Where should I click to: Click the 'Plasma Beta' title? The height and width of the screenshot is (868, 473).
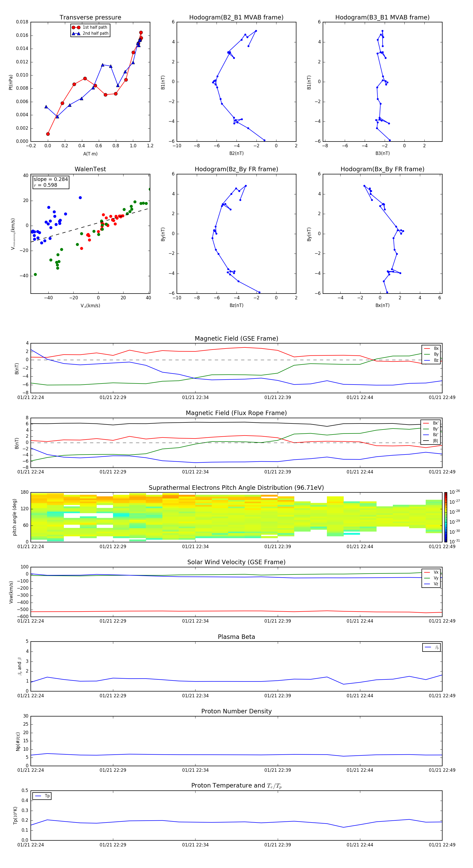coord(236,637)
